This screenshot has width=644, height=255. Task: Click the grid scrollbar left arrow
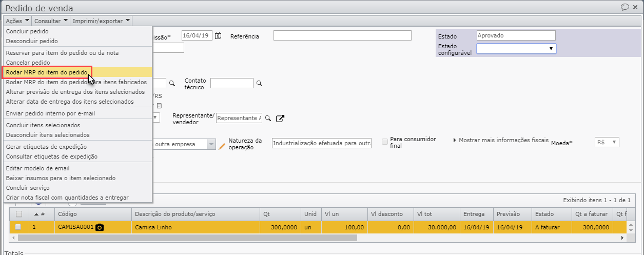14,239
